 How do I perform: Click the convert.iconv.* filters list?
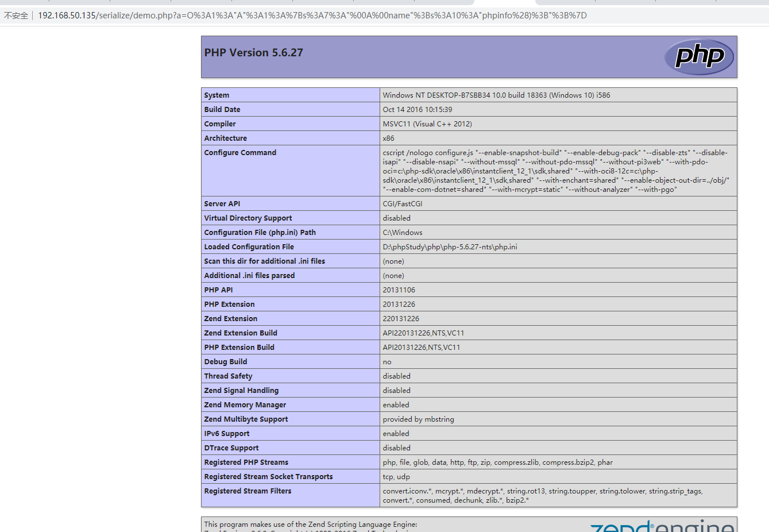tap(543, 496)
